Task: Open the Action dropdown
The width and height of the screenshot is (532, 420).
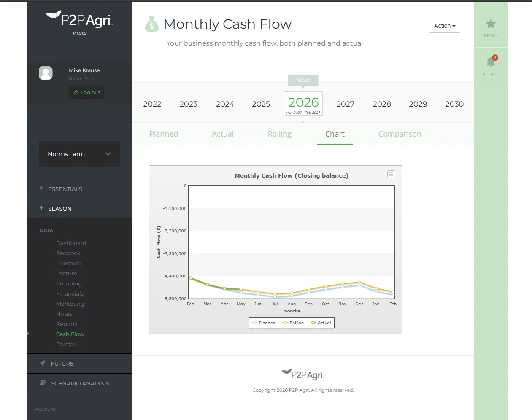Action: click(444, 26)
